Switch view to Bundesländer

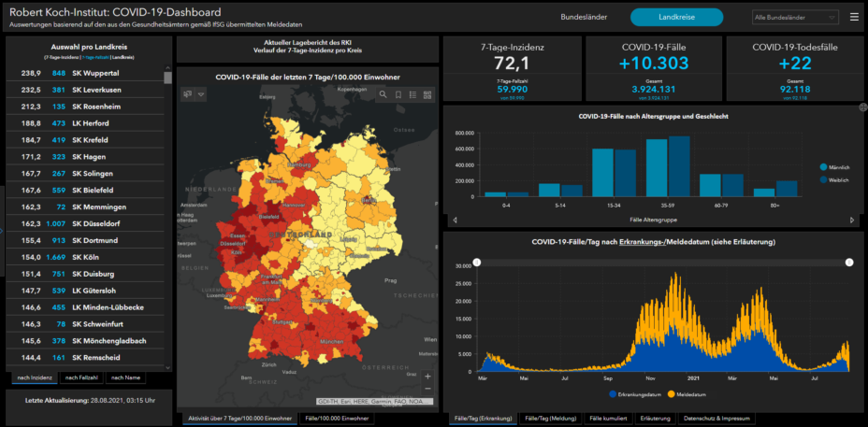tap(586, 17)
